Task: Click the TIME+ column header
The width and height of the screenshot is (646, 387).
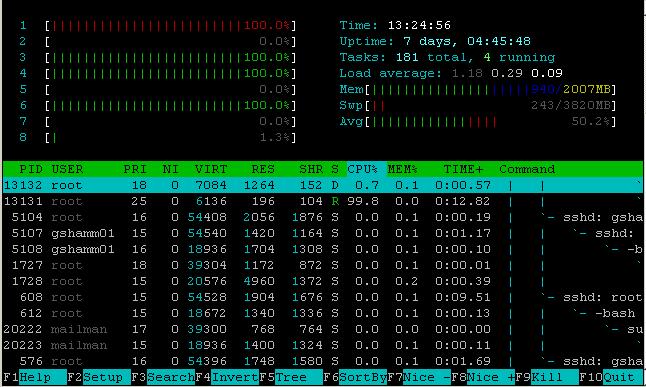Action: point(463,169)
